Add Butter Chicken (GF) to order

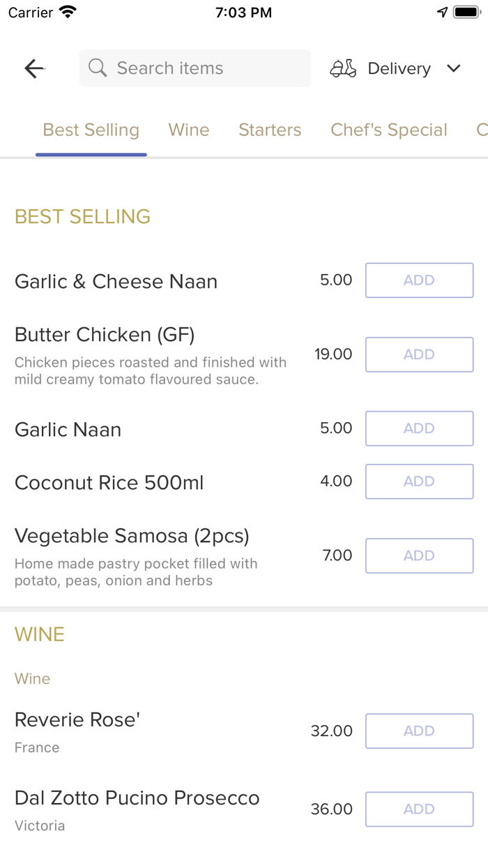[x=419, y=354]
